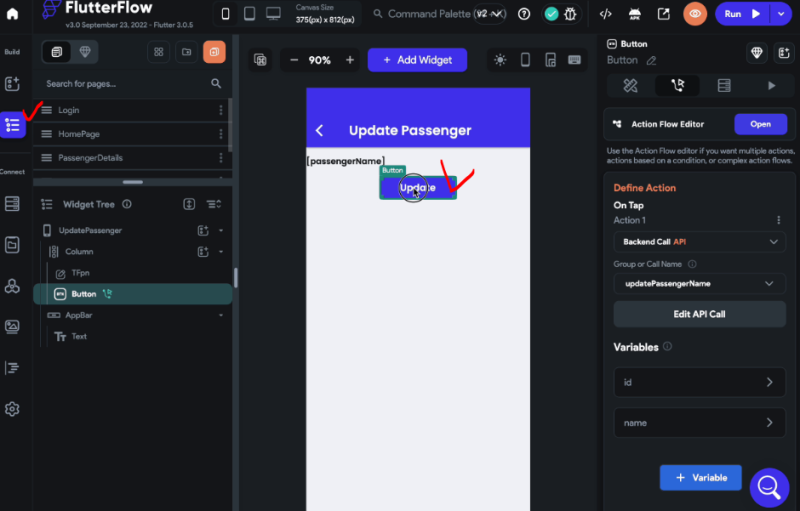Image resolution: width=800 pixels, height=511 pixels.
Task: Switch to the Actions tab in properties panel
Action: 677,85
